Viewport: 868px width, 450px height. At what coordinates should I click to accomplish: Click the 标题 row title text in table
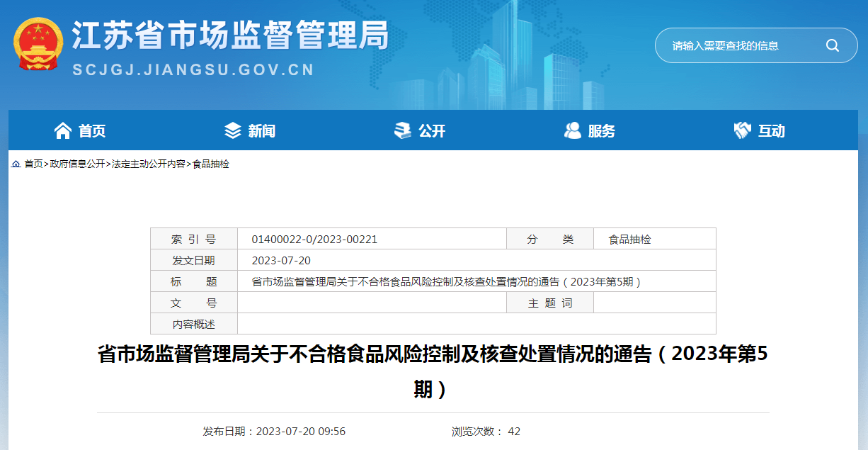[447, 281]
